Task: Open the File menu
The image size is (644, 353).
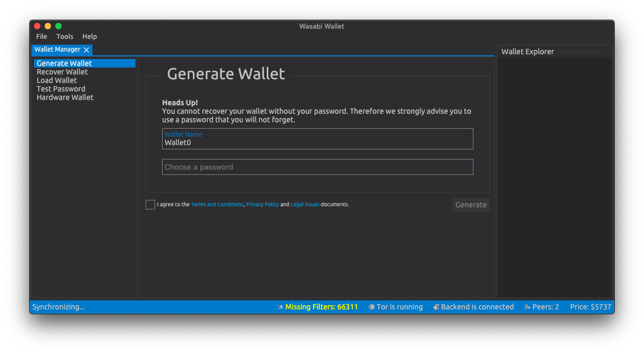Action: 41,37
